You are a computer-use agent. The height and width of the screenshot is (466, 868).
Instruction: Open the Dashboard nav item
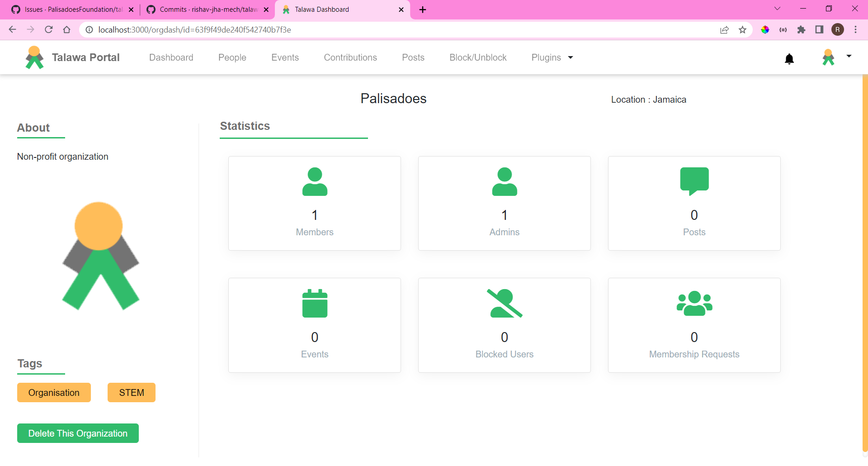(x=171, y=57)
